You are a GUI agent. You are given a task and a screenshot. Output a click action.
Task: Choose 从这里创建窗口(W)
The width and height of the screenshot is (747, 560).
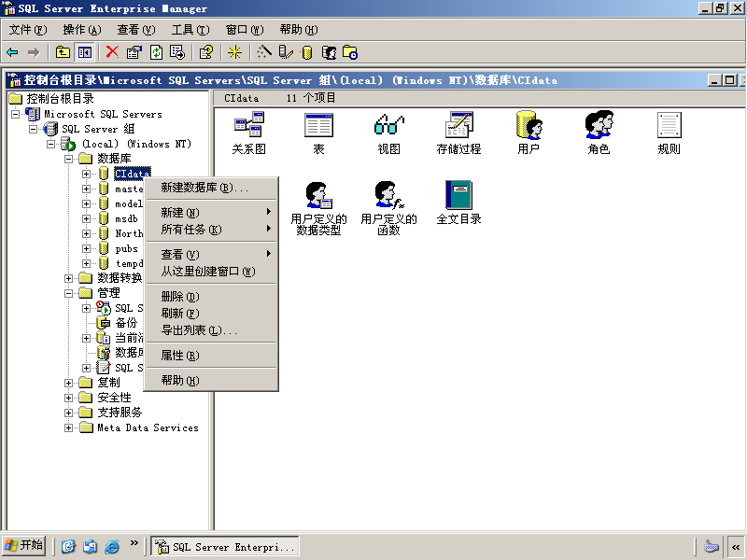(x=211, y=272)
